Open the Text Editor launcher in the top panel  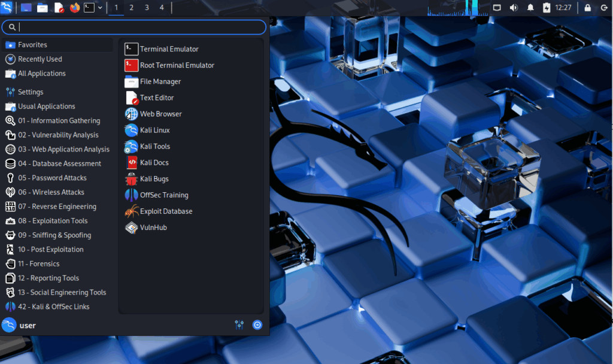59,7
